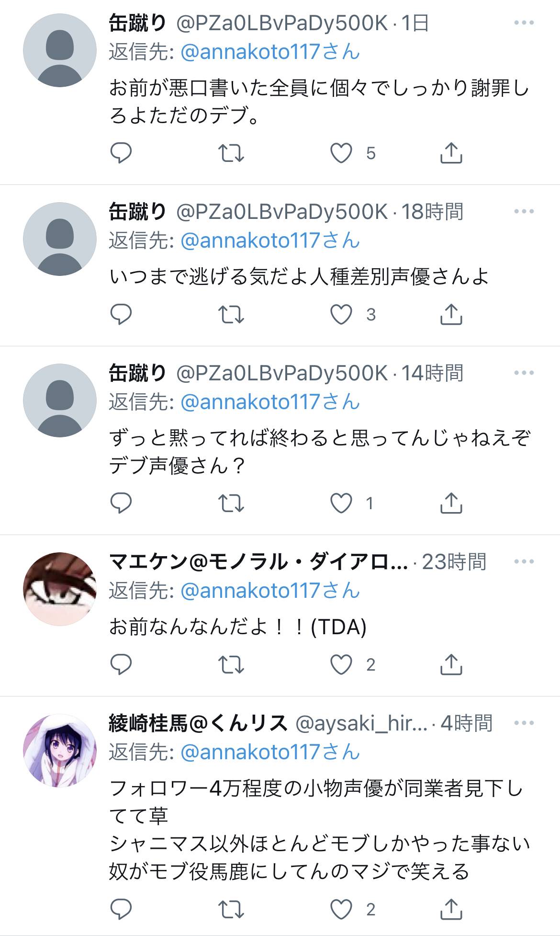Open @annakoto117 link in 綾崎桂馬's reply

point(270,752)
